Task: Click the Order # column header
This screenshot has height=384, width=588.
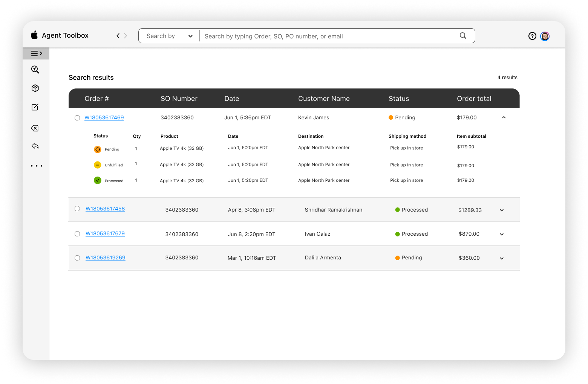Action: coord(96,99)
